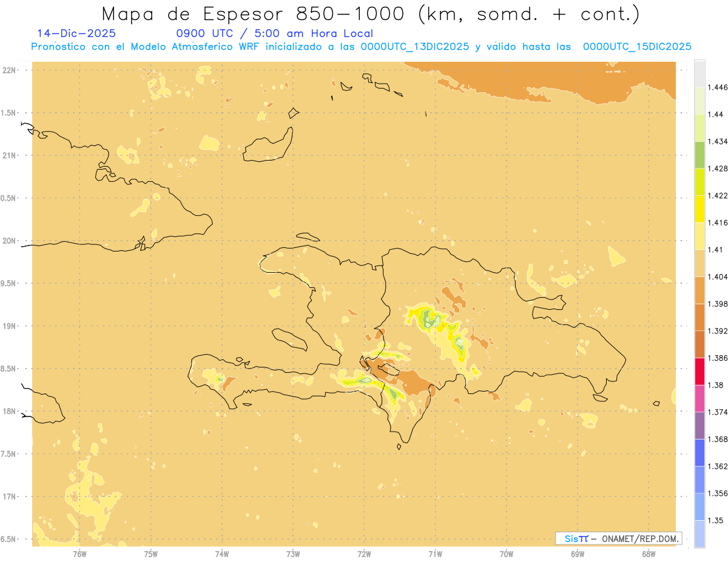Click the grey swatch above the 1.446 label

pos(699,73)
